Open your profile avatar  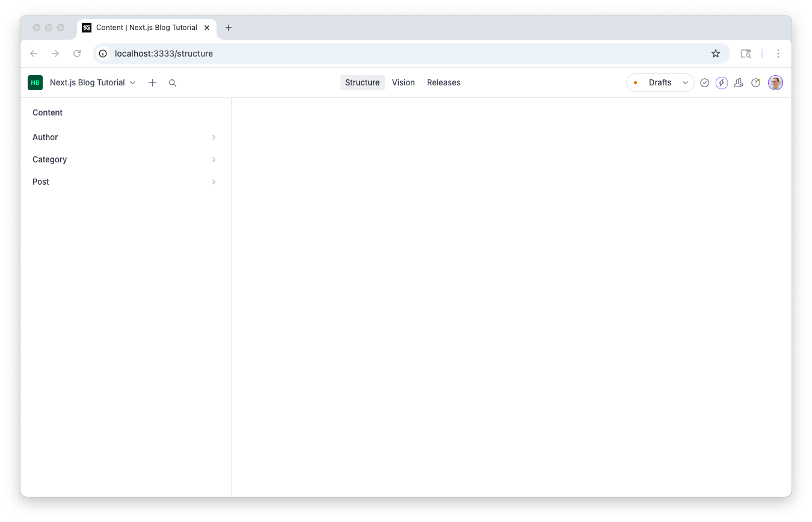775,82
